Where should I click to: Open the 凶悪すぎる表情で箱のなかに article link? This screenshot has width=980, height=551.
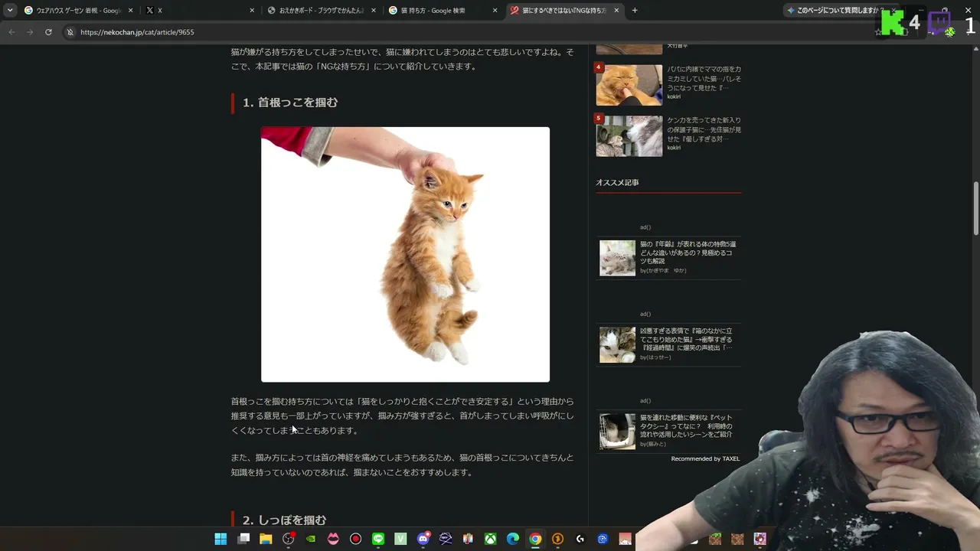687,339
